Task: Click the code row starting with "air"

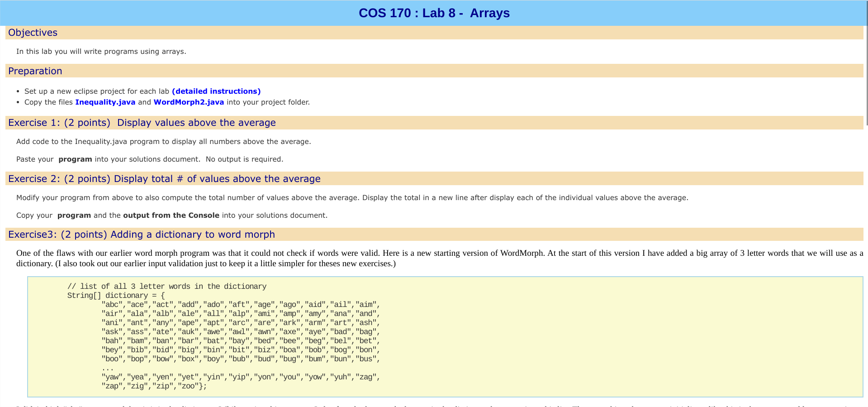Action: pyautogui.click(x=241, y=314)
